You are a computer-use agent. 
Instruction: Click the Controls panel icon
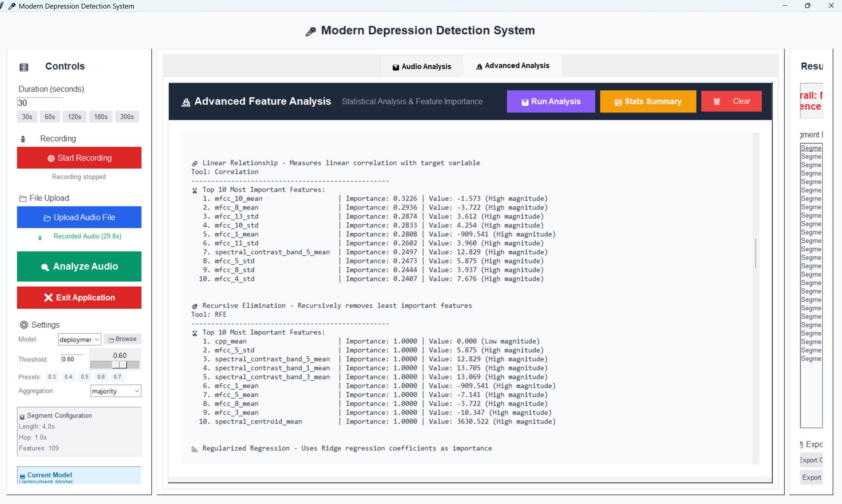24,67
